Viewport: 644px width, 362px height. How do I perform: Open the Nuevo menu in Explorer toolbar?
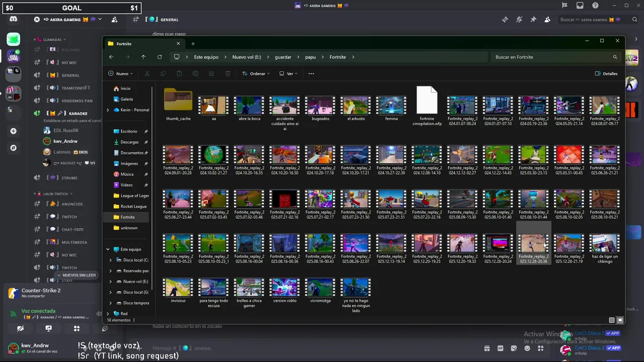[121, 73]
